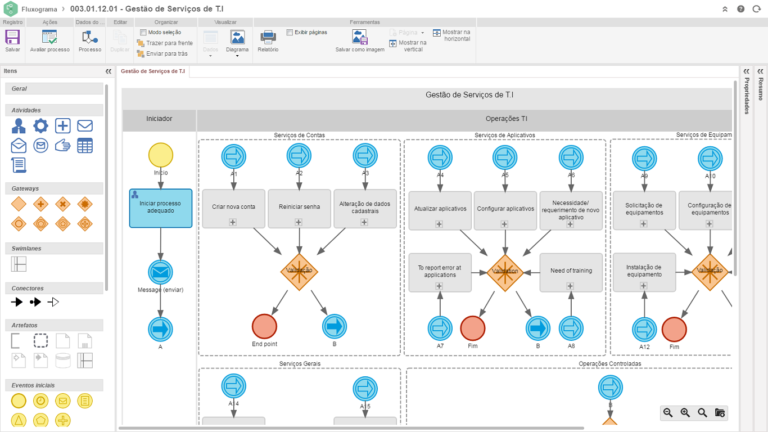Viewport: 768px width, 432px height.
Task: Pick the user task icon in Atividades
Action: tap(19, 126)
